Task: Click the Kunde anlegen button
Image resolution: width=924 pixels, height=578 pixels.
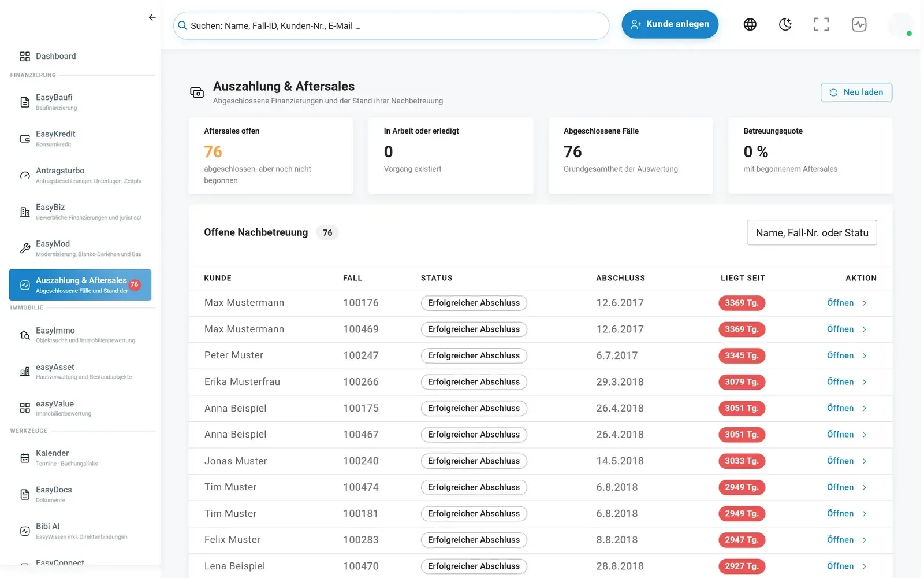Action: (670, 24)
